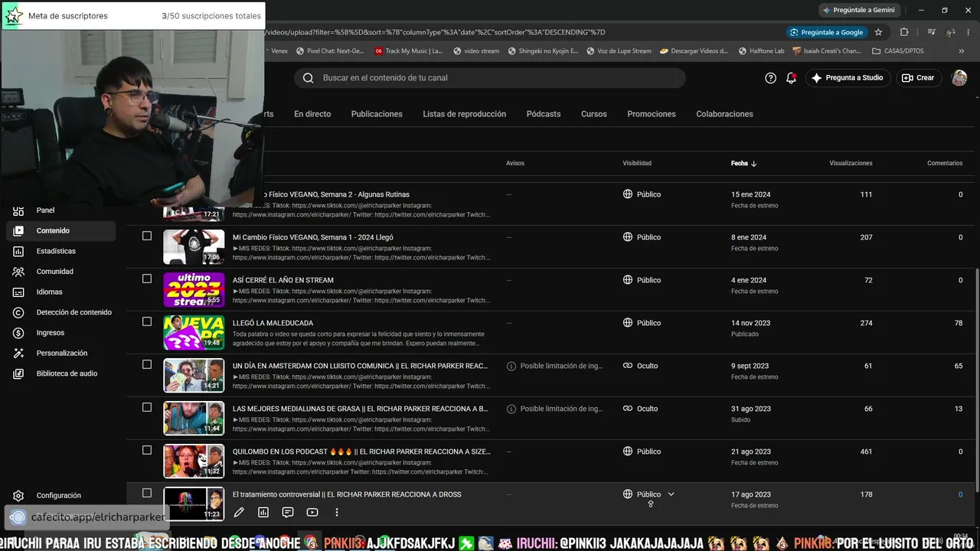Image resolution: width=980 pixels, height=551 pixels.
Task: Edit details pencil for El tratamiento controversial
Action: click(x=239, y=513)
